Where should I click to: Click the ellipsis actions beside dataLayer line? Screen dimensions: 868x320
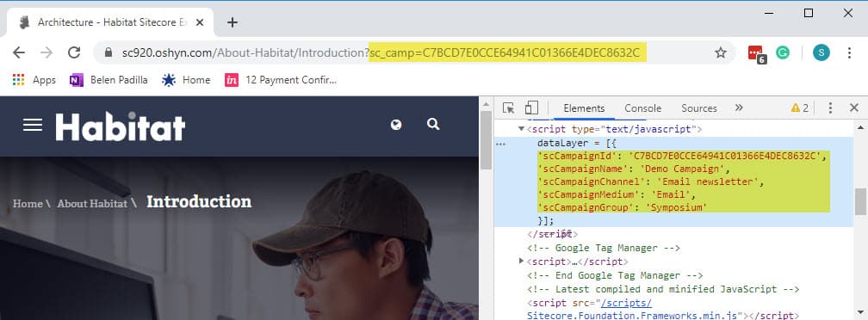(x=500, y=144)
